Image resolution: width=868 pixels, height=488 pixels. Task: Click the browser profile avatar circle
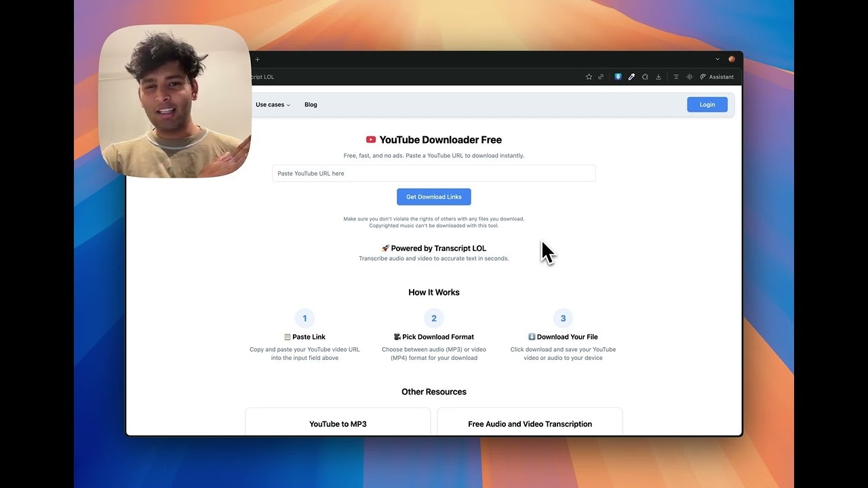(731, 59)
